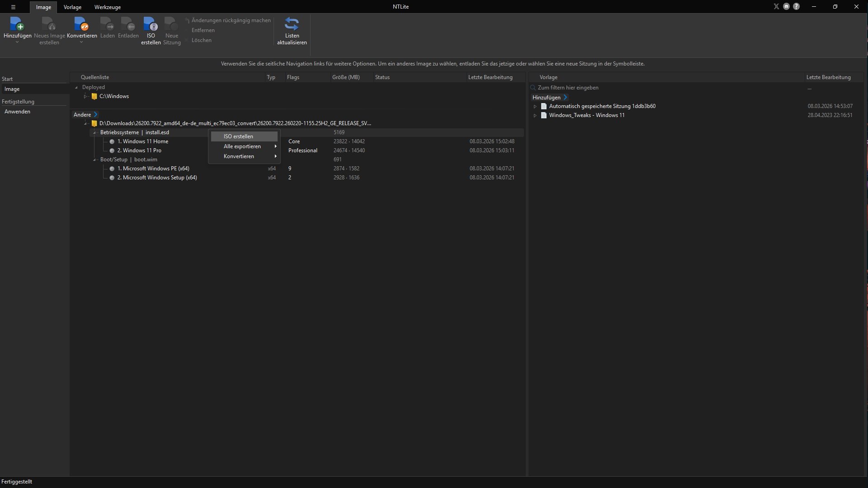
Task: Expand the C:\Windows tree node
Action: pyautogui.click(x=85, y=96)
